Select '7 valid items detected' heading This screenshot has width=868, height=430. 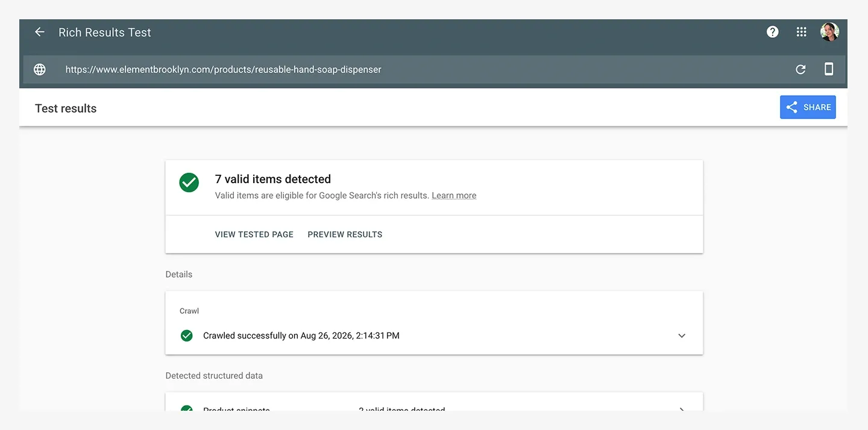[x=273, y=179]
